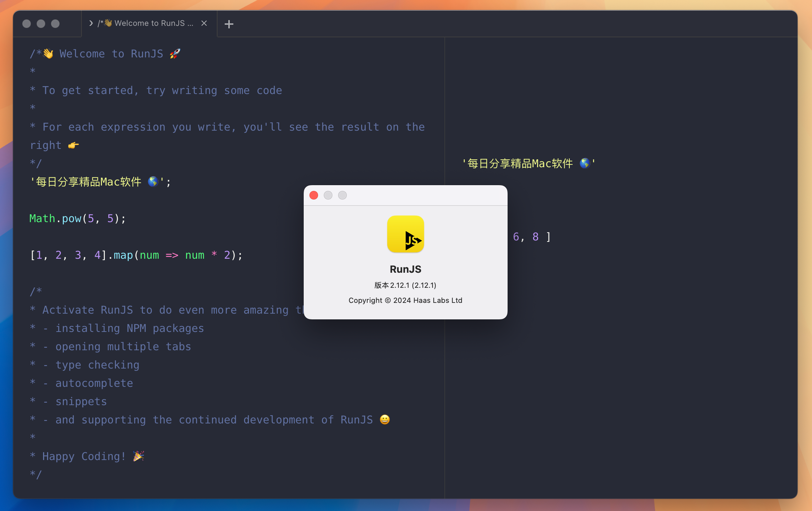Image resolution: width=812 pixels, height=511 pixels.
Task: Click the plus icon to add tab
Action: (229, 24)
